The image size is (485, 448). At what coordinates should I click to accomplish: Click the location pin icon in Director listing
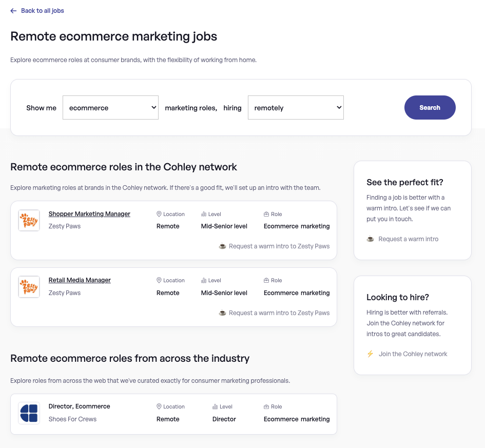[x=159, y=407]
